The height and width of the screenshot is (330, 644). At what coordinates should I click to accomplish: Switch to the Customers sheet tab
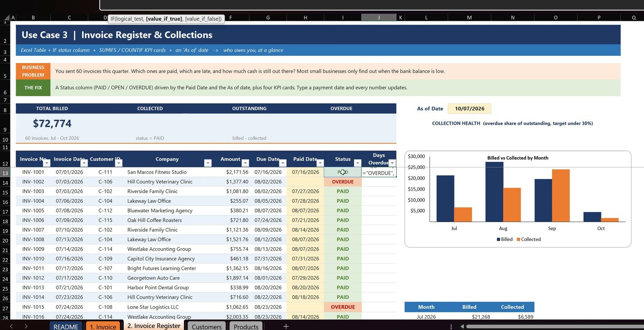click(207, 326)
